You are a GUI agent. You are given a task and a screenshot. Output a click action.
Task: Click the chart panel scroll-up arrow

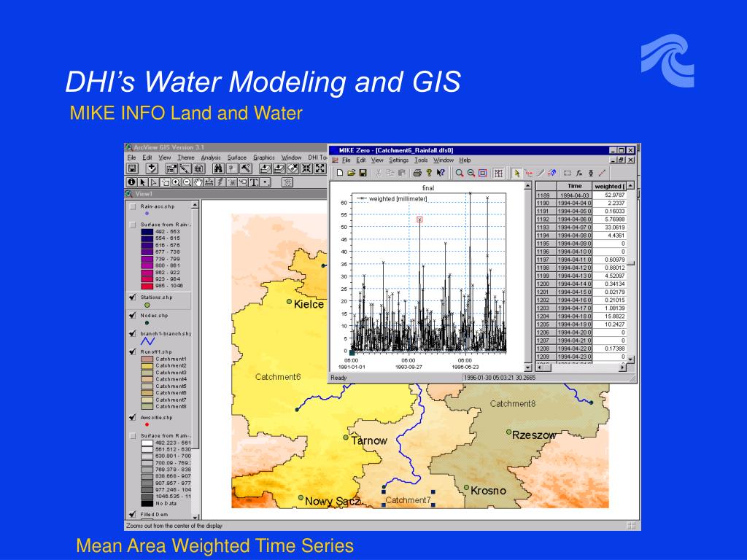click(527, 186)
